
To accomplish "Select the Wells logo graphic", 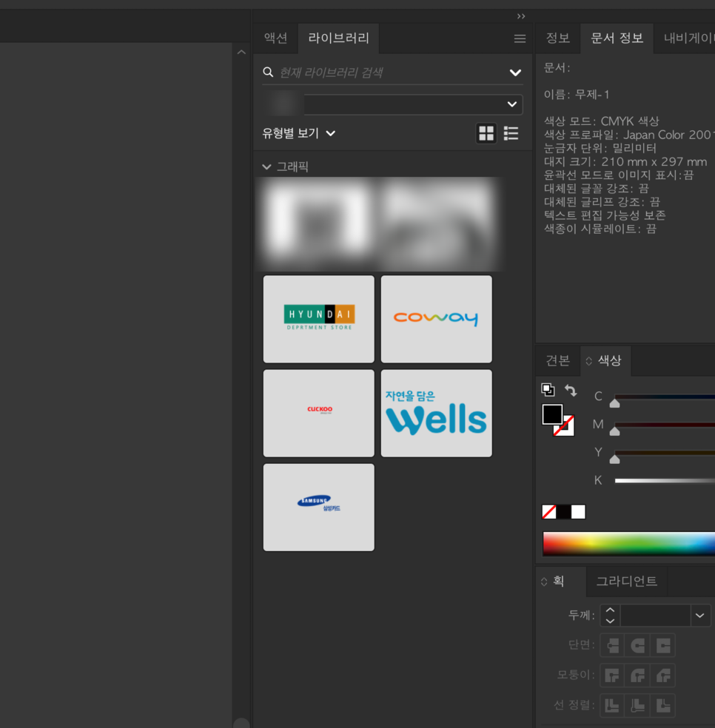I will pyautogui.click(x=436, y=414).
